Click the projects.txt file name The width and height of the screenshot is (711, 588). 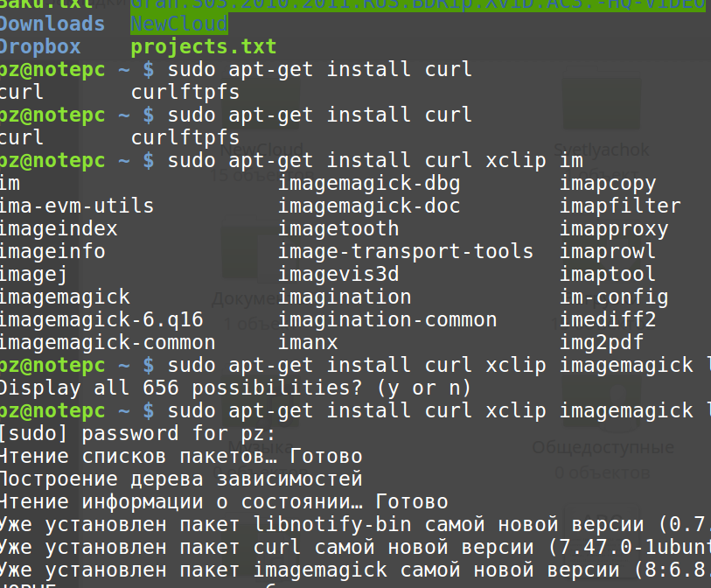coord(204,46)
